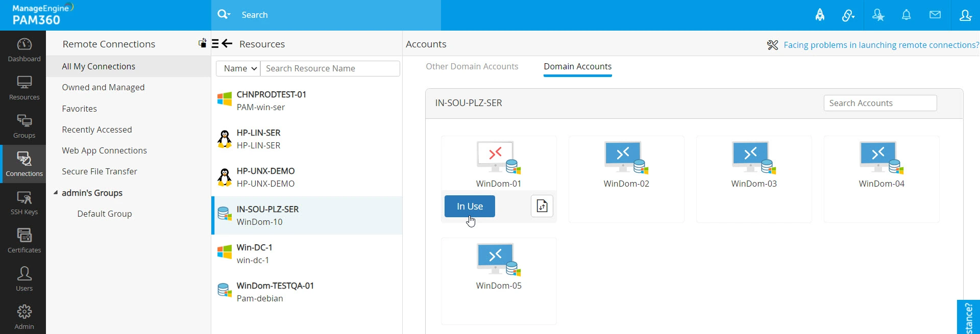Select Recently Accessed in connections menu

[x=97, y=130]
